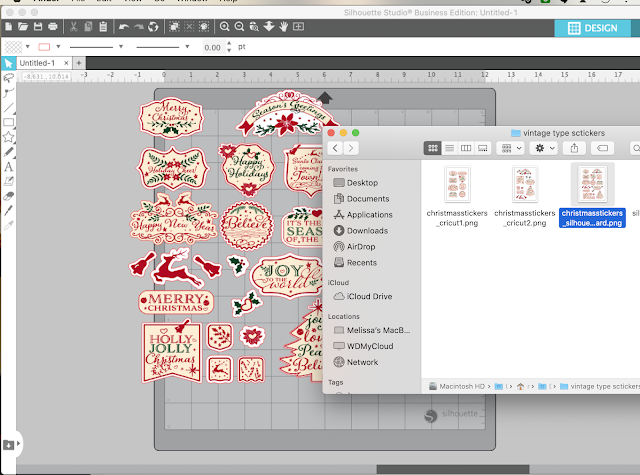640x475 pixels.
Task: Open Finder group-by dropdown
Action: coord(510,148)
